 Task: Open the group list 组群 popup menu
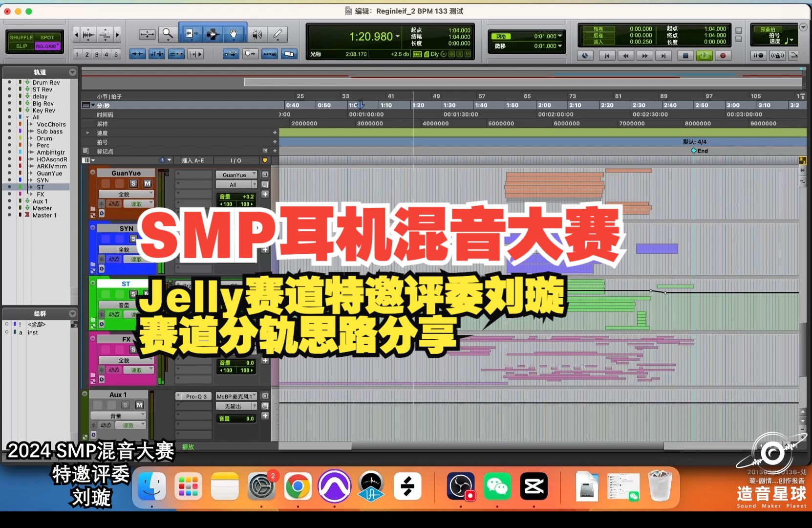pyautogui.click(x=73, y=313)
